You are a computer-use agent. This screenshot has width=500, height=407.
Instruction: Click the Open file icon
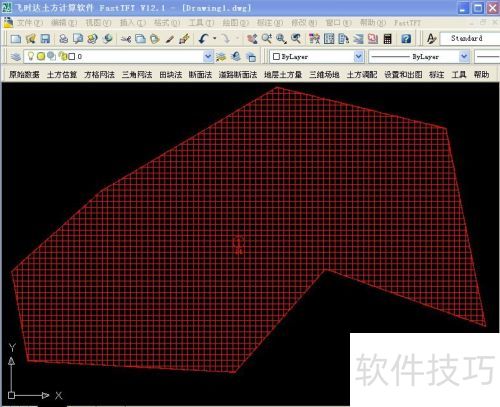30,39
